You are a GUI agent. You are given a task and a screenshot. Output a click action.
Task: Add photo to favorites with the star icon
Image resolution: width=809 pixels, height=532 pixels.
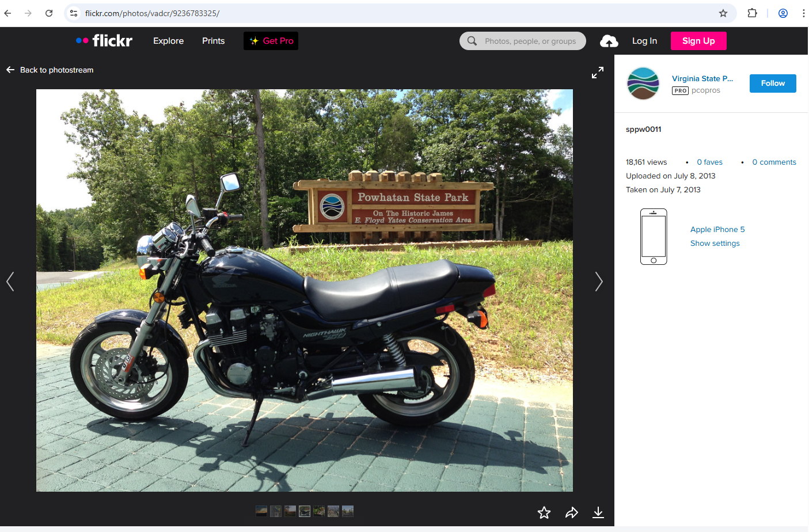544,512
